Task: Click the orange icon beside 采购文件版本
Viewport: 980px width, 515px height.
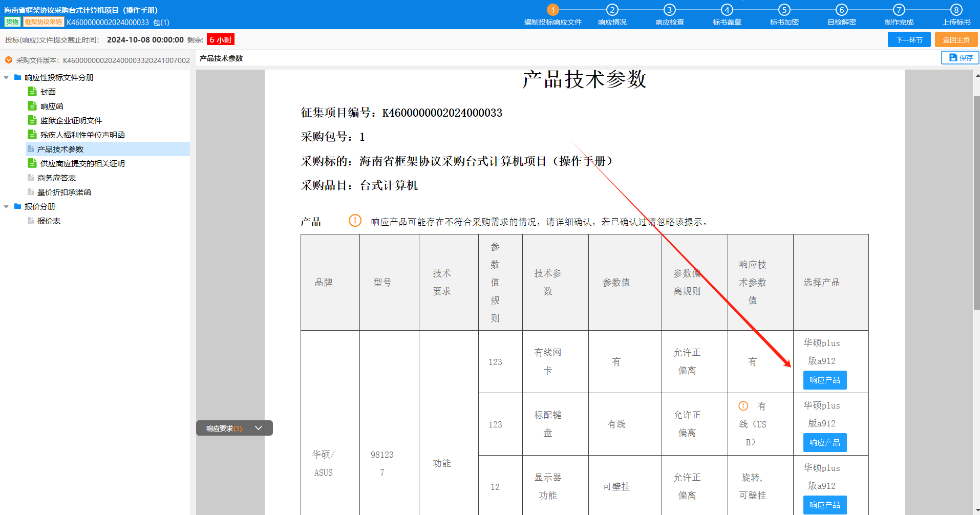Action: pos(9,60)
